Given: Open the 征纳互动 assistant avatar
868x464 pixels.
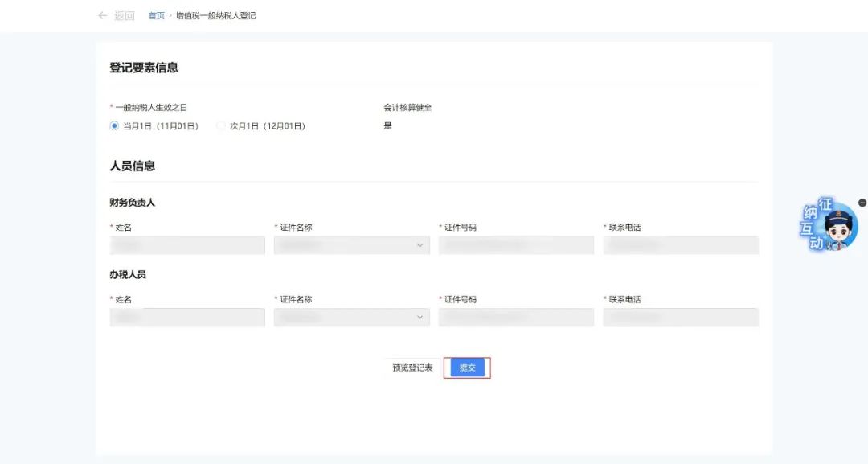Looking at the screenshot, I should point(828,224).
